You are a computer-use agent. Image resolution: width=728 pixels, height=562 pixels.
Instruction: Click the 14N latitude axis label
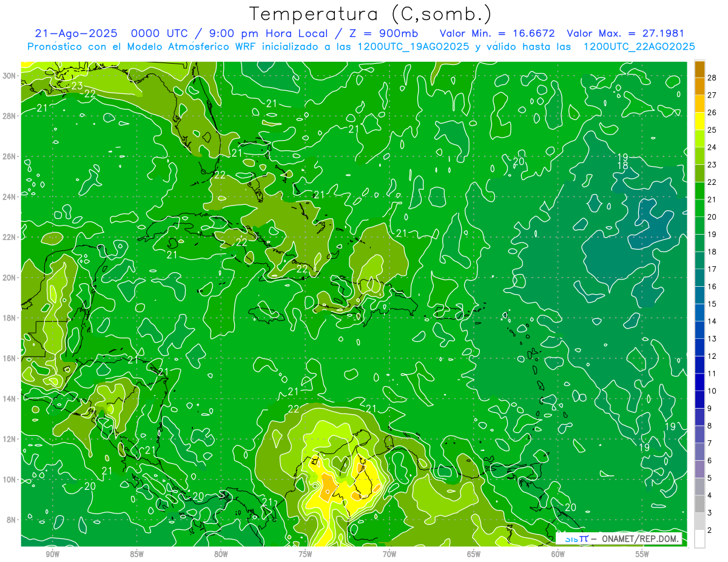[10, 398]
